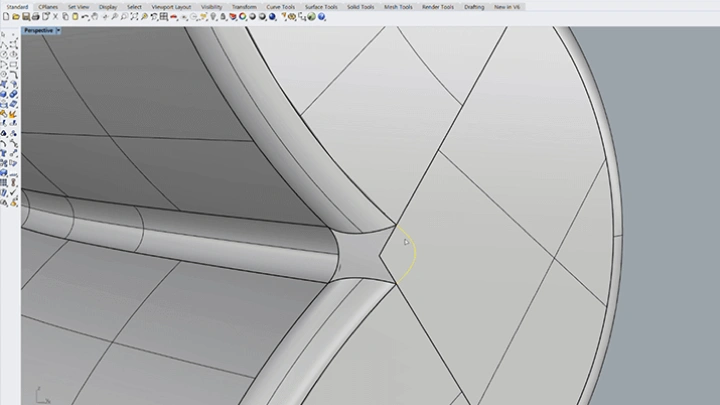Choose the Zoom Window magnifier icon
Screen dimensions: 720x405
124,17
